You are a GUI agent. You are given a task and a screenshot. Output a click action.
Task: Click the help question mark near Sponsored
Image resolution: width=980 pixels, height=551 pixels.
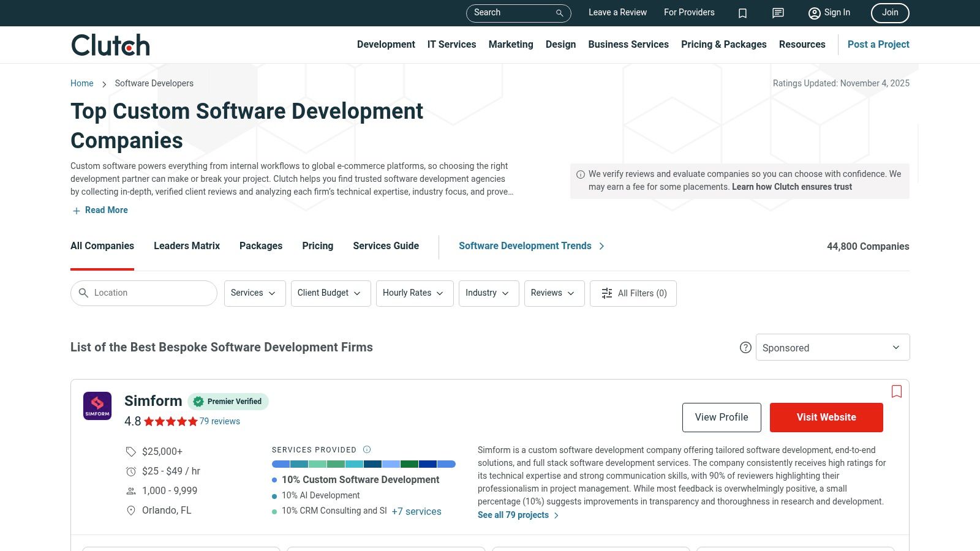coord(745,347)
